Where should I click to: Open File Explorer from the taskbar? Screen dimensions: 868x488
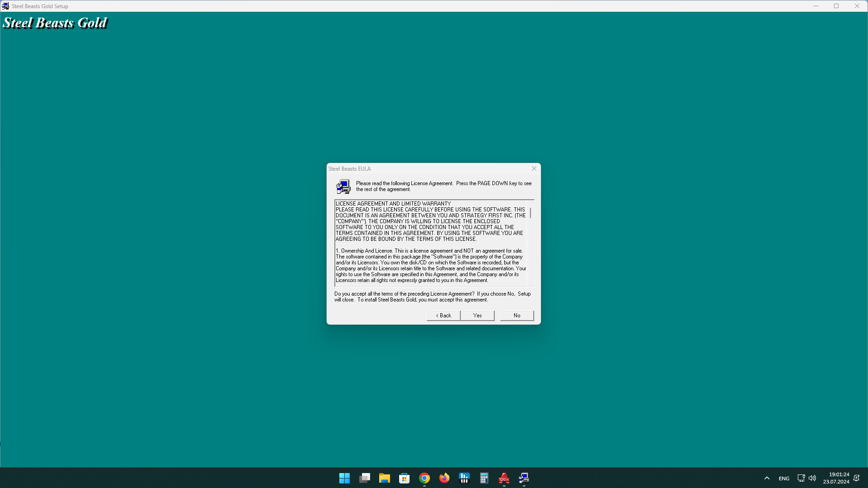[x=384, y=478]
